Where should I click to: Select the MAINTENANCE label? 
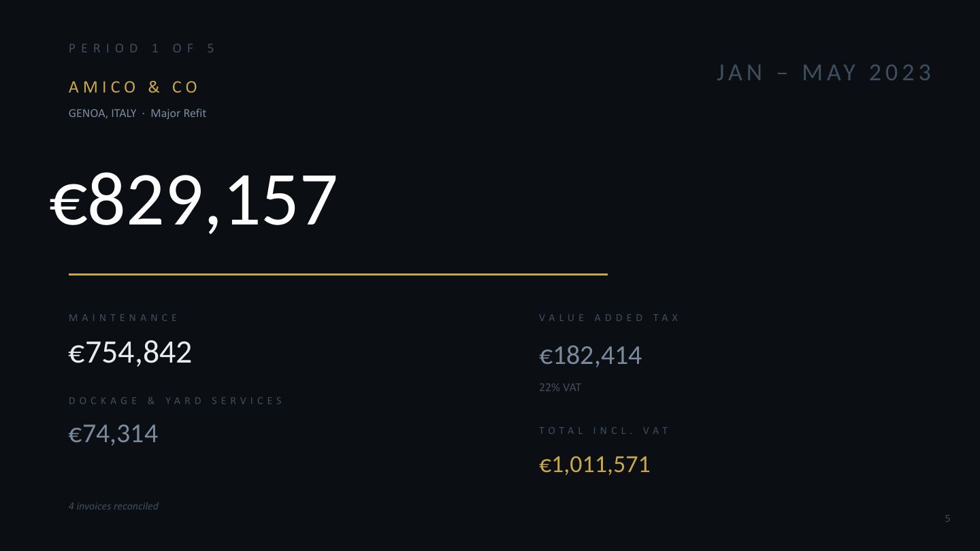tap(123, 318)
